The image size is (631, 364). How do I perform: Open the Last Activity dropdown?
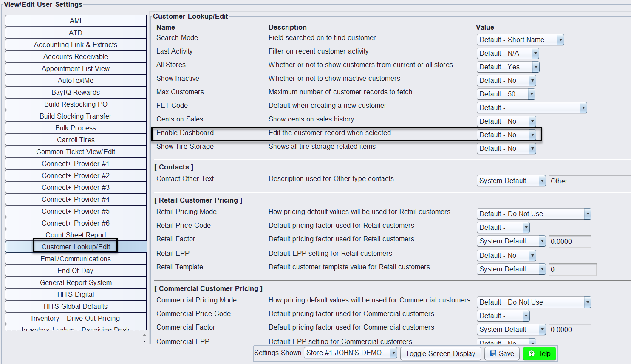point(535,53)
